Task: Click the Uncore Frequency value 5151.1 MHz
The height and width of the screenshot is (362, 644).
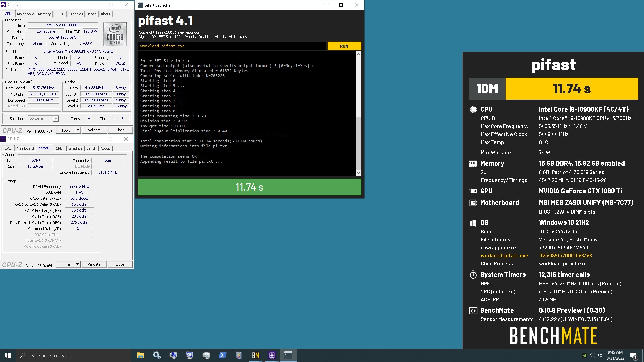Action: [x=108, y=172]
